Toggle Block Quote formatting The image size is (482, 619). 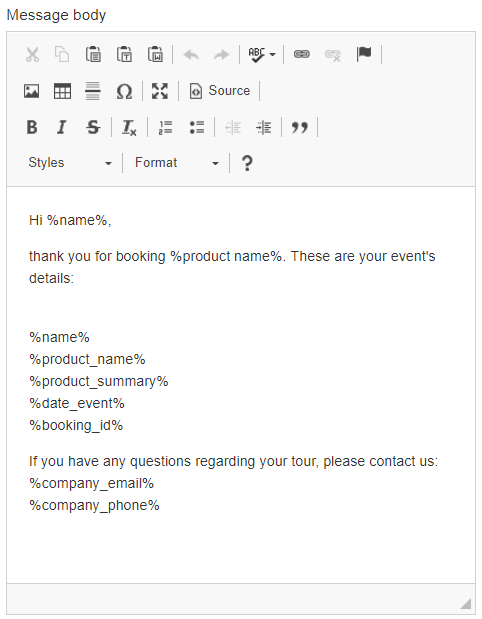tap(300, 128)
